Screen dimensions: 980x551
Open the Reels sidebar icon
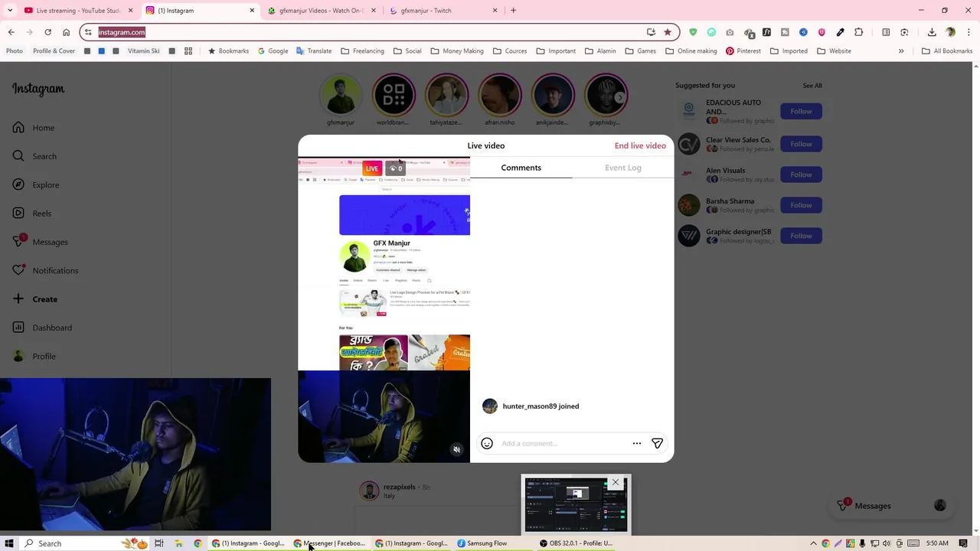(18, 214)
